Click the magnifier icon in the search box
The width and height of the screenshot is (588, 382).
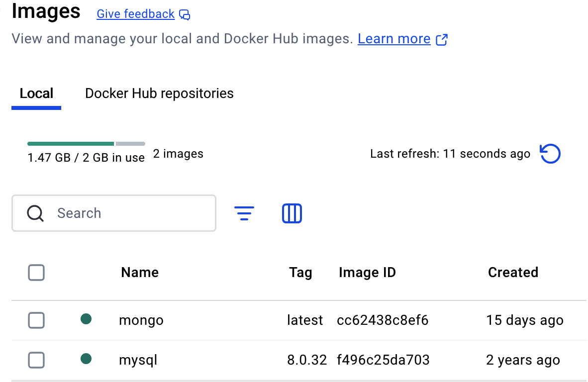click(x=35, y=213)
